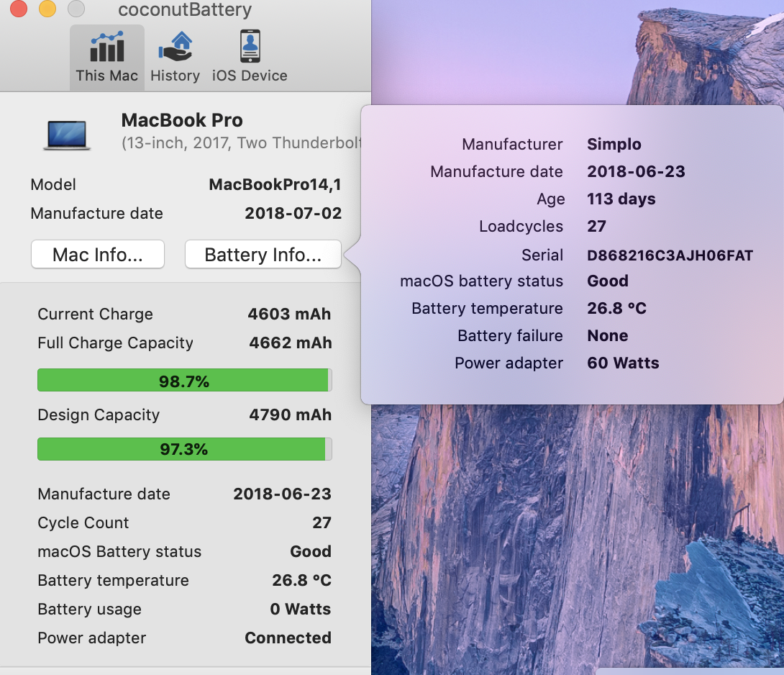Select the This Mac toolbar icon
Image resolution: width=784 pixels, height=675 pixels.
[x=107, y=57]
